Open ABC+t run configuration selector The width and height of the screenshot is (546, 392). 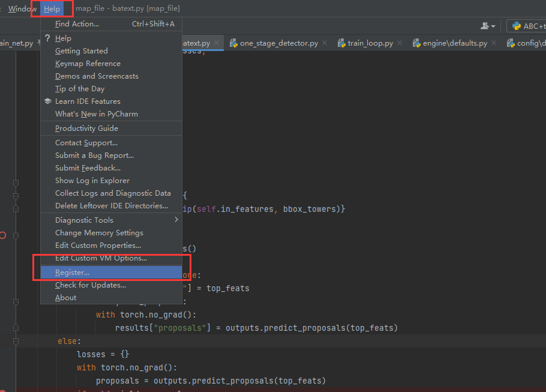click(527, 26)
